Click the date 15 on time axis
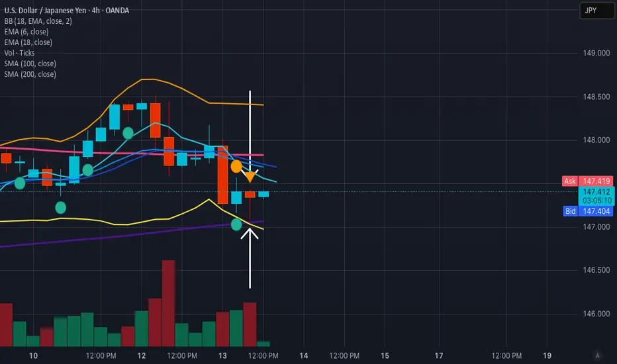The image size is (617, 364). (x=385, y=356)
